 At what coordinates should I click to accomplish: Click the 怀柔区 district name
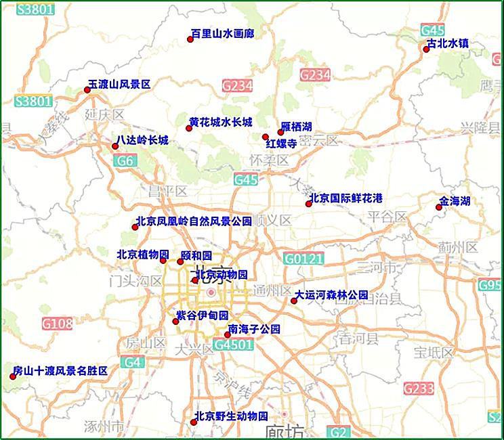point(269,160)
